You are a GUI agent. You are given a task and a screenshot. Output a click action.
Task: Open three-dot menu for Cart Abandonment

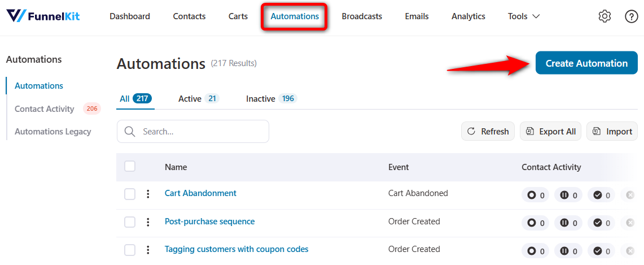pyautogui.click(x=148, y=194)
